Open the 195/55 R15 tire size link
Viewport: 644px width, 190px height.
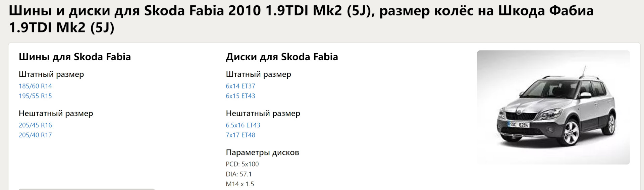pos(35,96)
